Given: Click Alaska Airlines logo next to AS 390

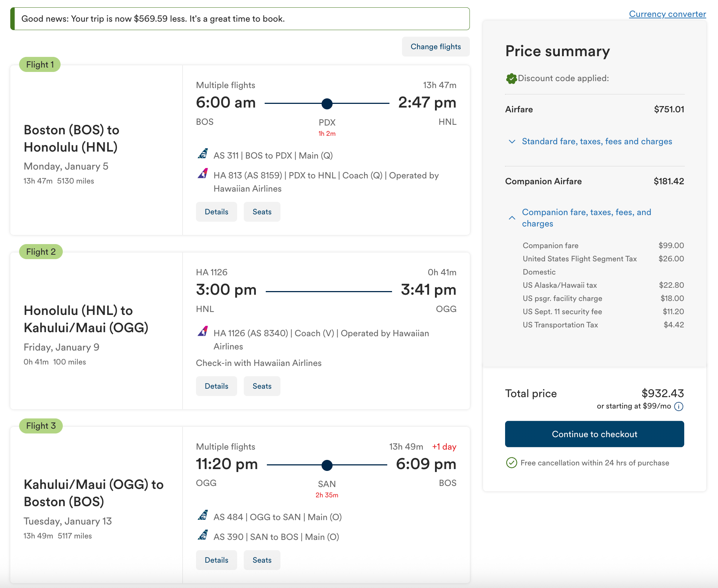Looking at the screenshot, I should coord(203,535).
